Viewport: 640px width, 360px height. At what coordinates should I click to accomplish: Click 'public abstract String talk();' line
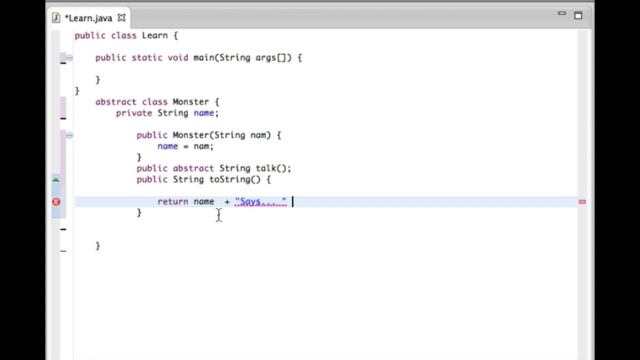[x=214, y=168]
